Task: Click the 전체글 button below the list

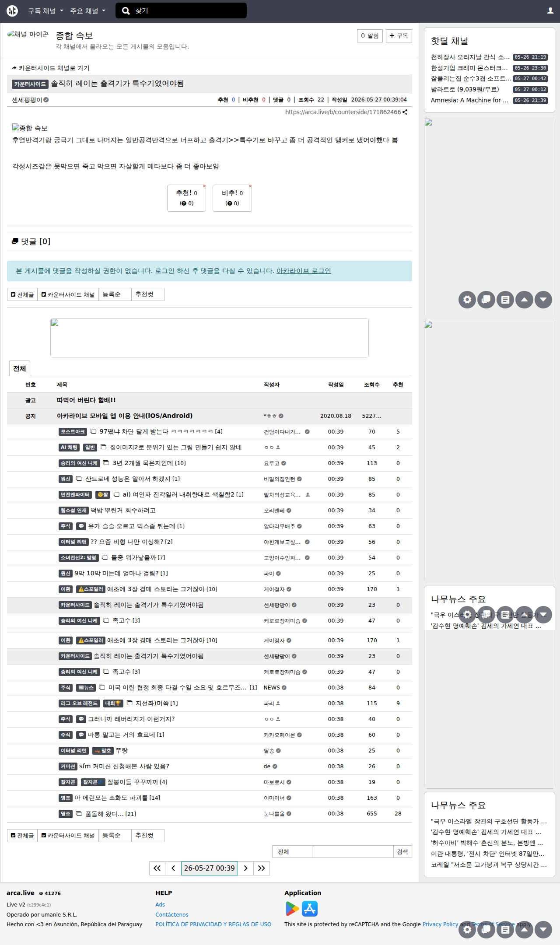Action: click(x=22, y=835)
